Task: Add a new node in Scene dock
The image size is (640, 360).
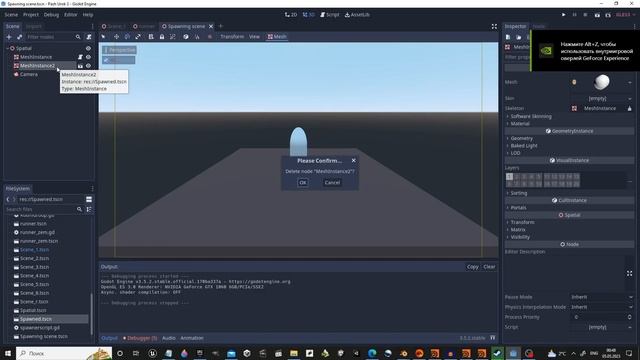Action: (x=9, y=37)
